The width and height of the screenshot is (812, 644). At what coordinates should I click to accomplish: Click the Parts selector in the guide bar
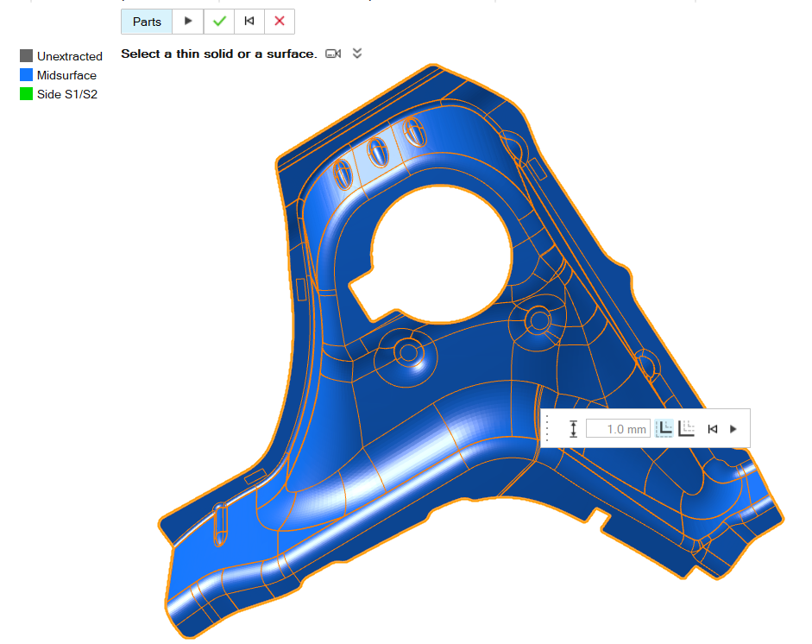click(147, 22)
